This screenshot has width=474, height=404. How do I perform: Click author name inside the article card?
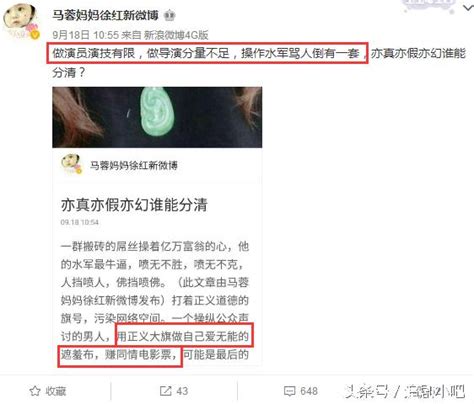pos(134,165)
